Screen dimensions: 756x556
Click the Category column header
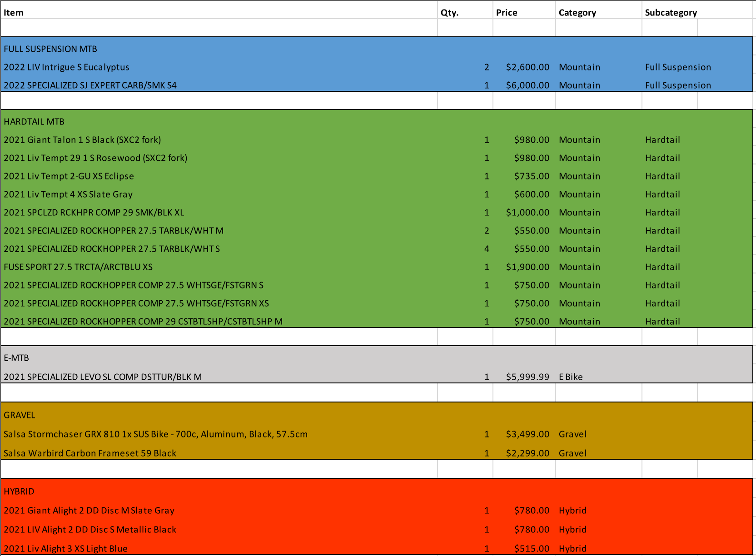pos(577,13)
